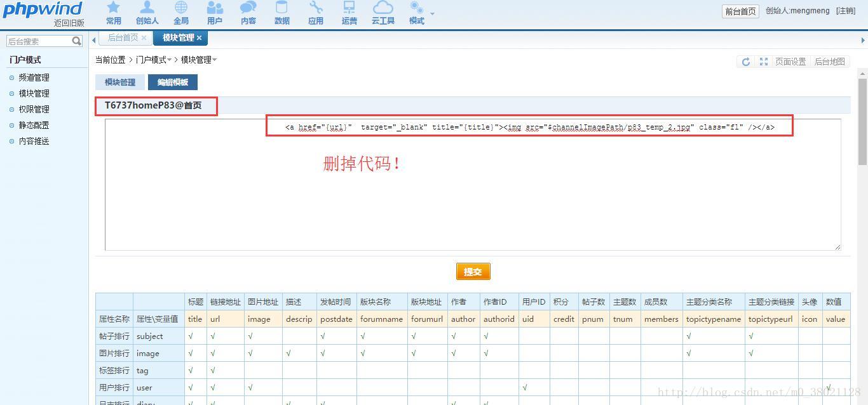Go to the 用户 users section
The image size is (868, 405).
click(x=215, y=13)
